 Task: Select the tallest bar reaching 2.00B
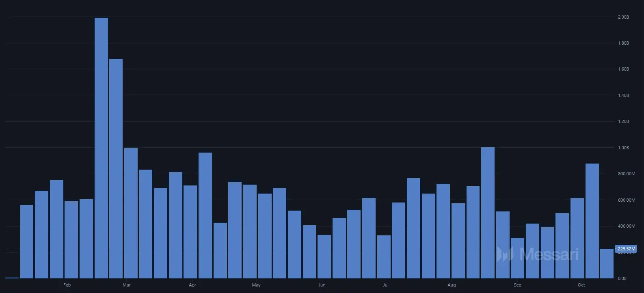pyautogui.click(x=101, y=148)
